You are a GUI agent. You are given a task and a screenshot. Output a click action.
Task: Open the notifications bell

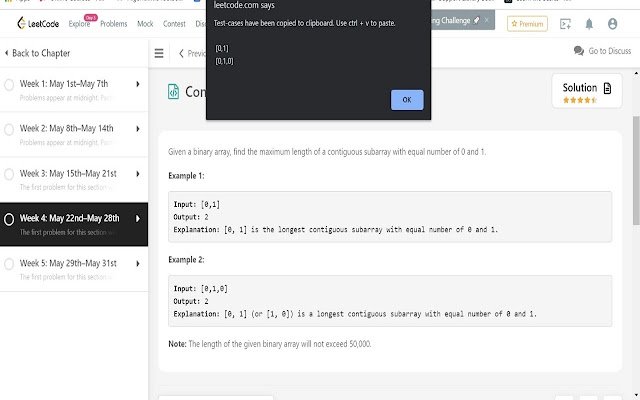[x=589, y=24]
